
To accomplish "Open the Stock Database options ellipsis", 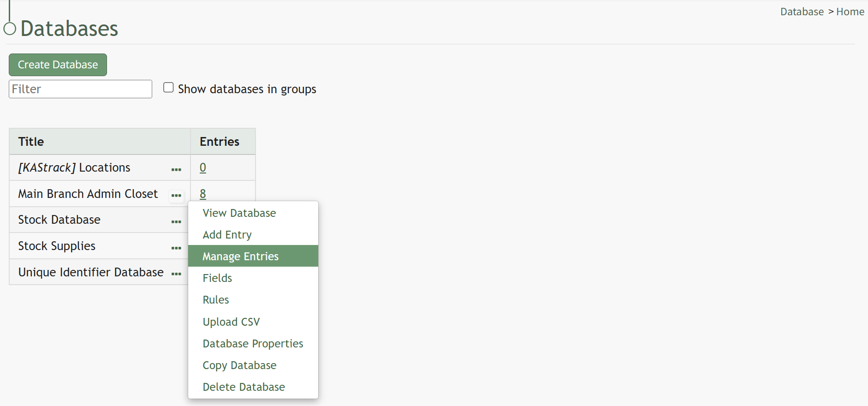I will pos(176,222).
